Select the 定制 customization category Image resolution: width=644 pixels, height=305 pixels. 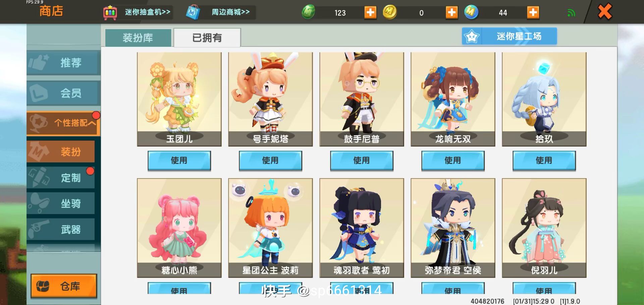pyautogui.click(x=61, y=178)
